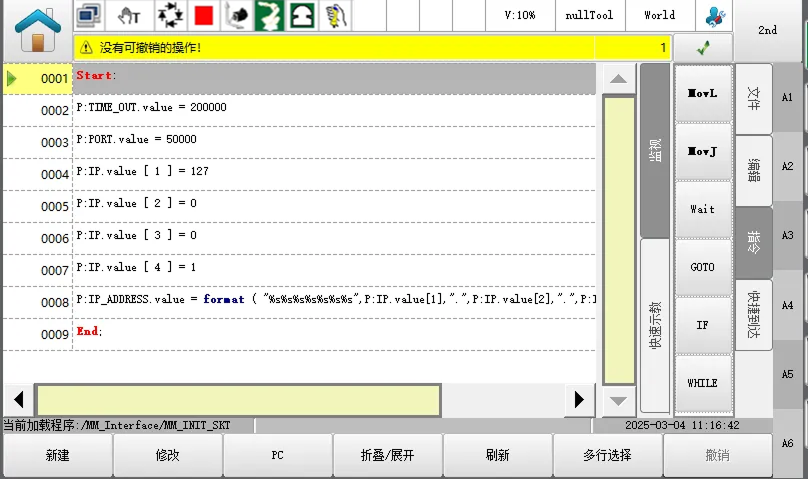The height and width of the screenshot is (479, 808).
Task: Click the vertical scroll down arrow
Action: tap(618, 401)
